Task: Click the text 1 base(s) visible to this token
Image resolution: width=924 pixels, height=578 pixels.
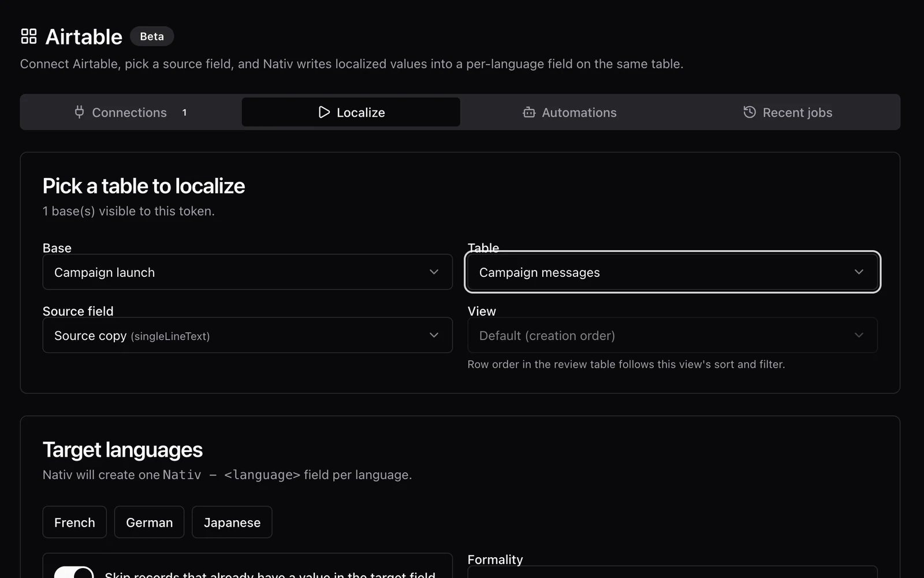Action: pyautogui.click(x=129, y=212)
